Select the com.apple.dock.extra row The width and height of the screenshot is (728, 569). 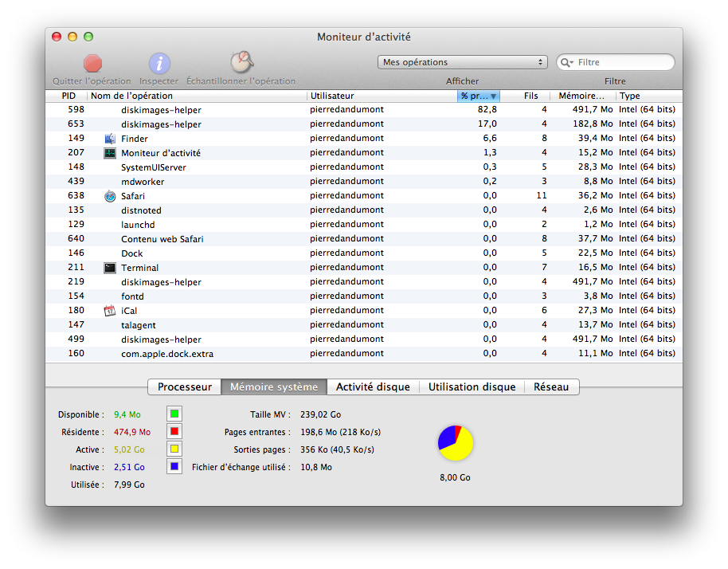click(x=364, y=354)
